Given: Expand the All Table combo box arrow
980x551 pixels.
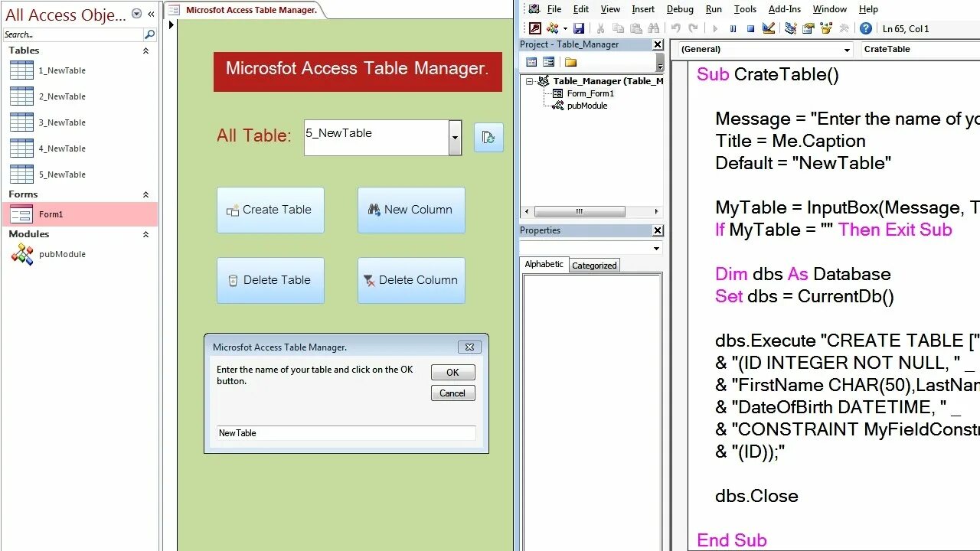Looking at the screenshot, I should [x=455, y=138].
